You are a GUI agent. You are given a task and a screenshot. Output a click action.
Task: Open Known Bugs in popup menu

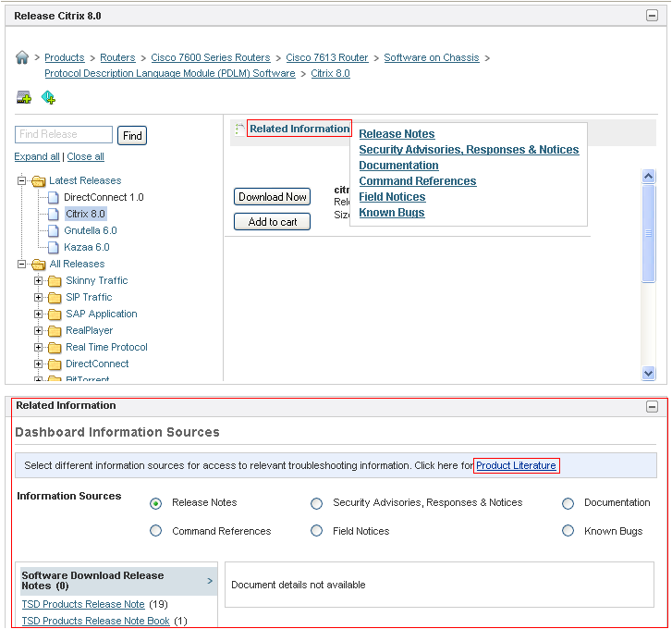392,213
